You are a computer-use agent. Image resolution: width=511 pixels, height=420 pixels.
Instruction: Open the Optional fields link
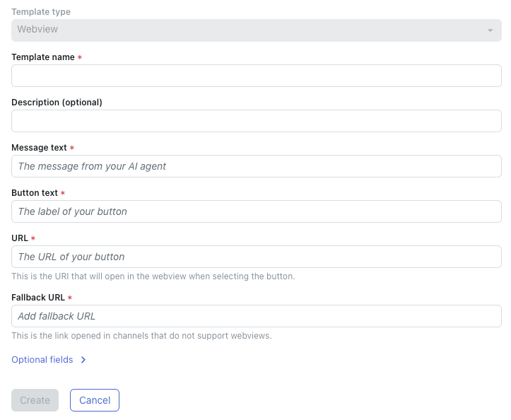(x=42, y=360)
